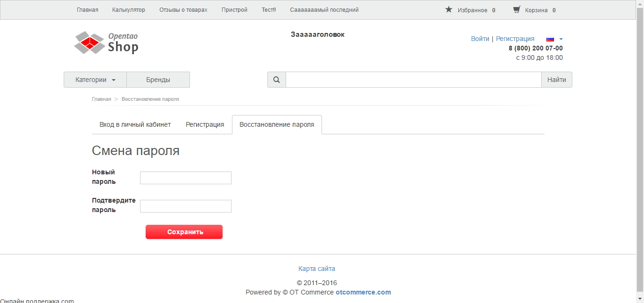644x303 pixels.
Task: Open Тест!! in the top menu
Action: pyautogui.click(x=269, y=10)
